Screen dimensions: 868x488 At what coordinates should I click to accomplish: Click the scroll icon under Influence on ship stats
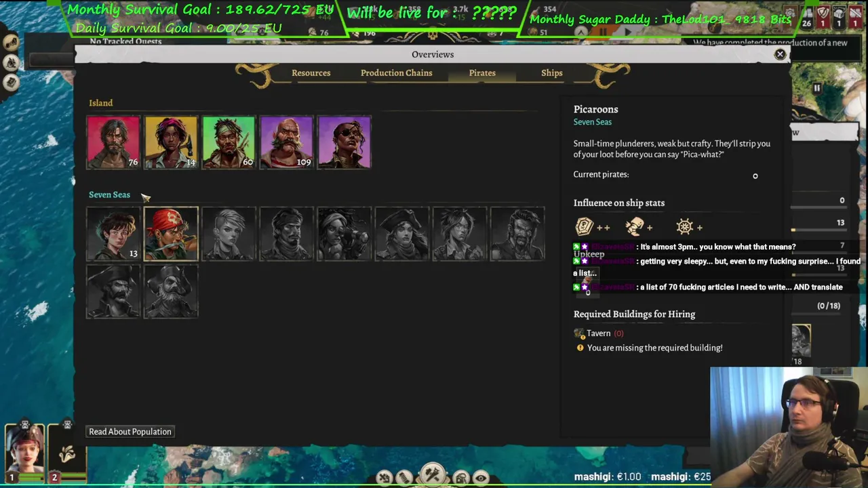584,226
